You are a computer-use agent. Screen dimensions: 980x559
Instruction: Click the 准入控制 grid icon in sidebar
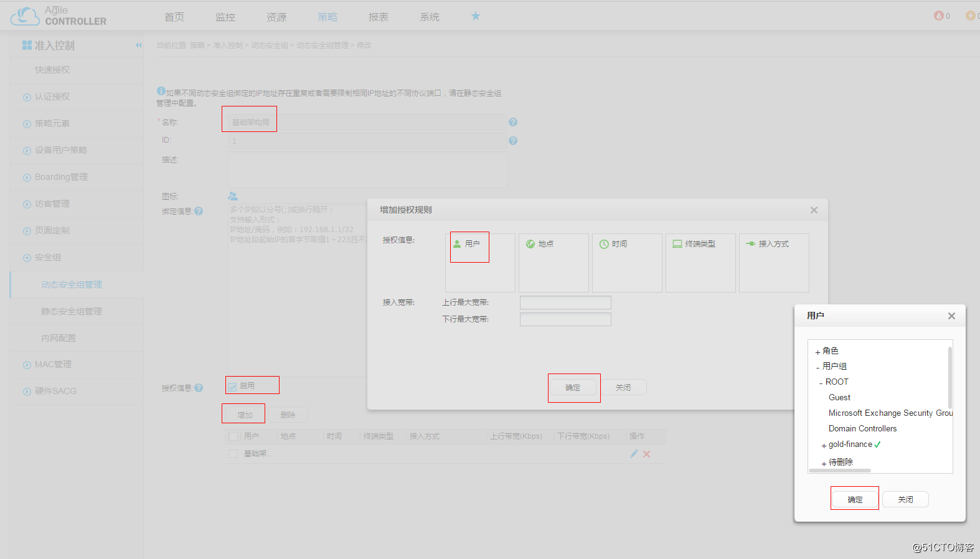pos(27,45)
